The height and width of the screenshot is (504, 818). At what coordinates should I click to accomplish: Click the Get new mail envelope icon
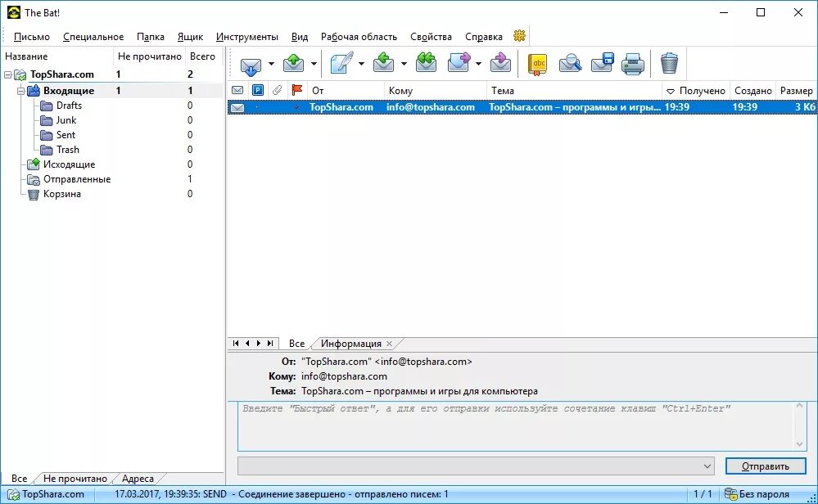pyautogui.click(x=251, y=65)
